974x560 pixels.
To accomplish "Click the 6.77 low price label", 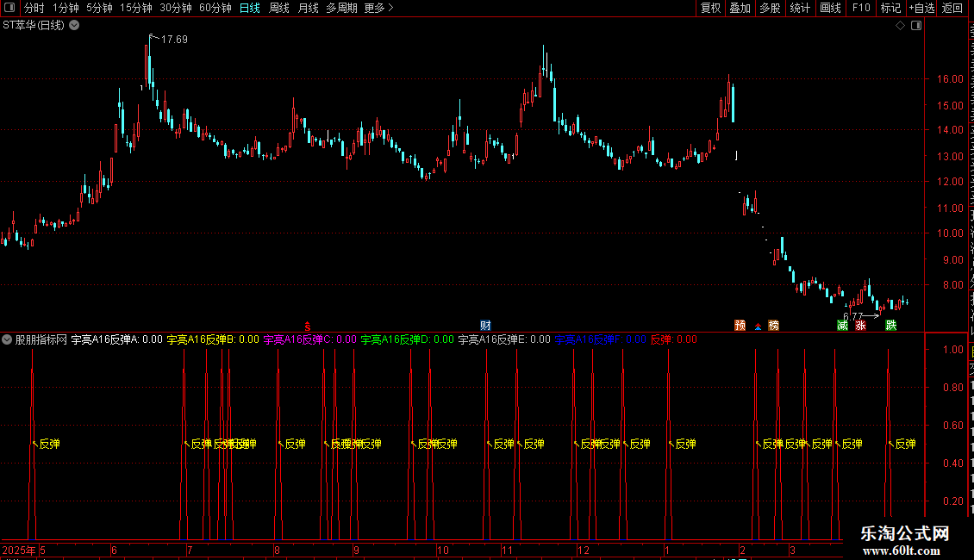I will [x=852, y=317].
